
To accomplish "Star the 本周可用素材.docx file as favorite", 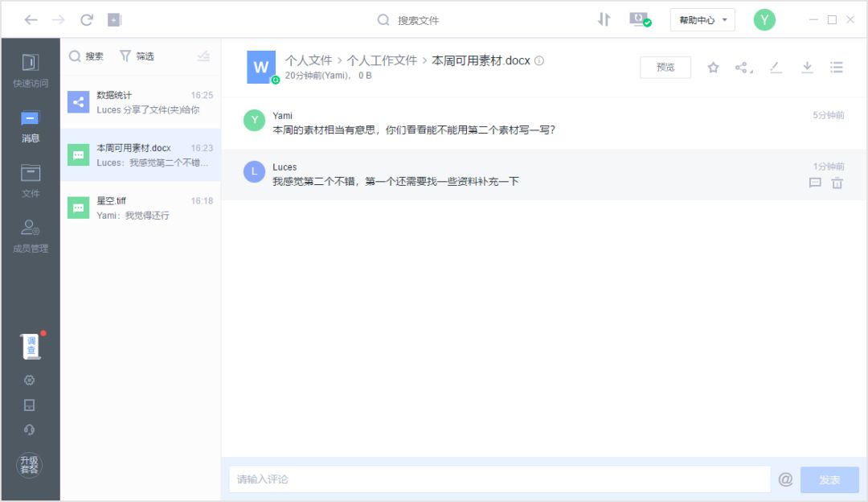I will (713, 68).
